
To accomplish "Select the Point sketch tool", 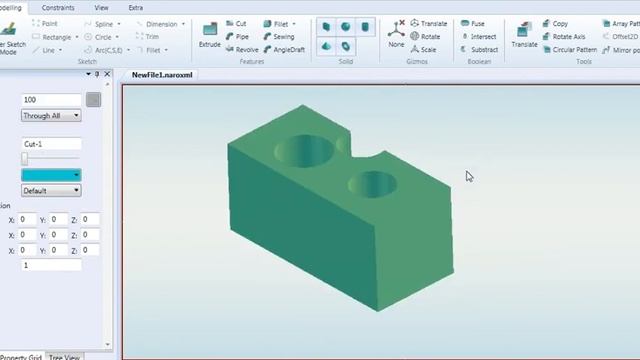I will (x=45, y=24).
